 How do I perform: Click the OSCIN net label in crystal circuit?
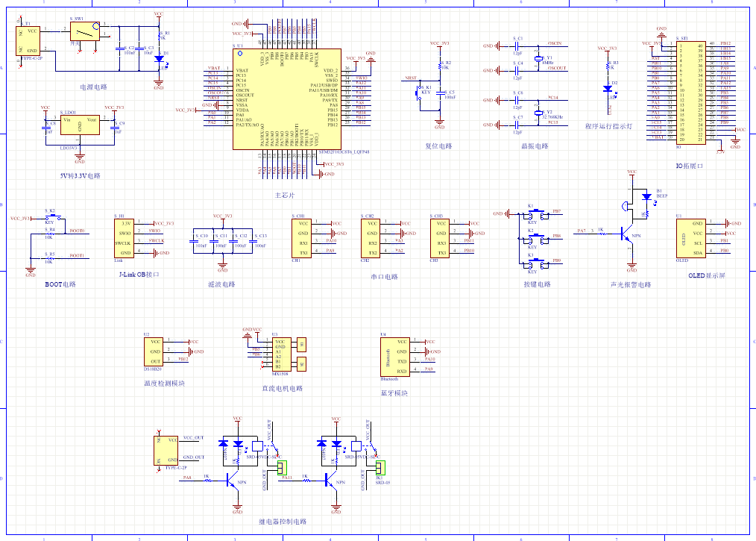[555, 43]
